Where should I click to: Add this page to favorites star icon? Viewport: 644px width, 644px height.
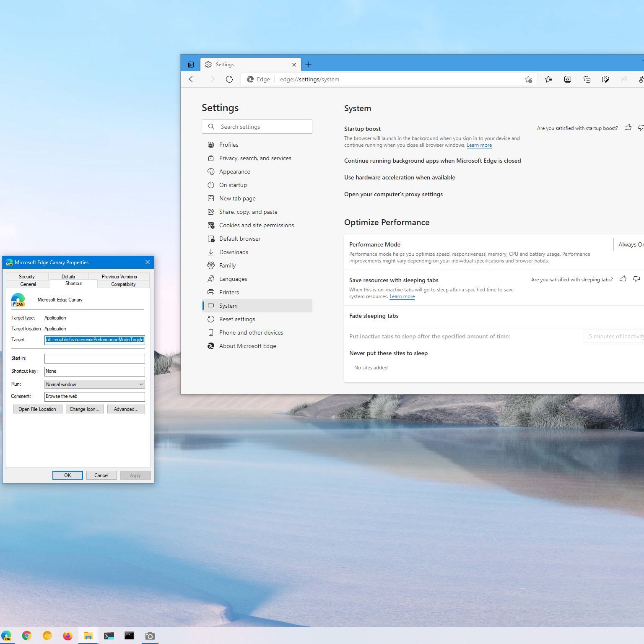(528, 79)
